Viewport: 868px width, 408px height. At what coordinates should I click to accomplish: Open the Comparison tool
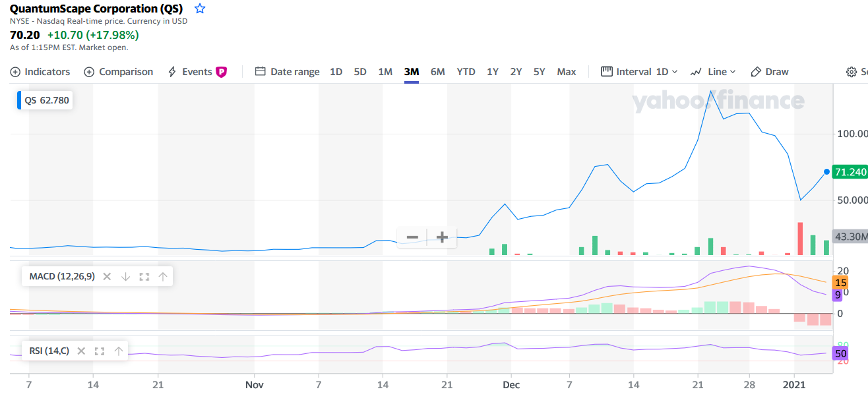(119, 72)
